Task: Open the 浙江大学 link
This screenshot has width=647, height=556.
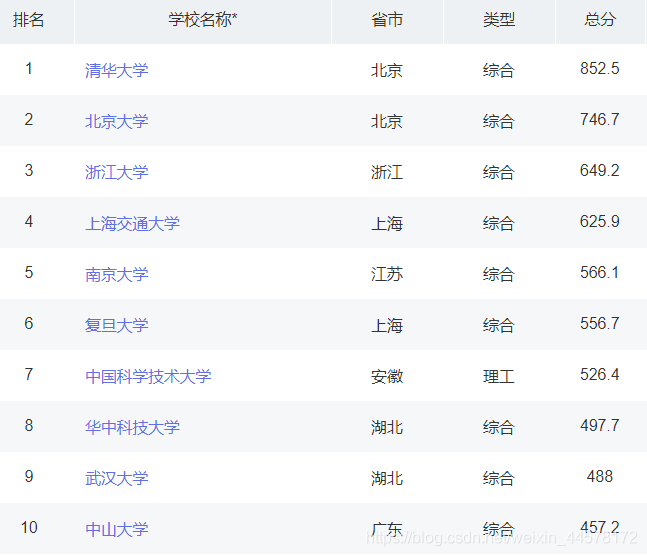Action: coord(116,172)
